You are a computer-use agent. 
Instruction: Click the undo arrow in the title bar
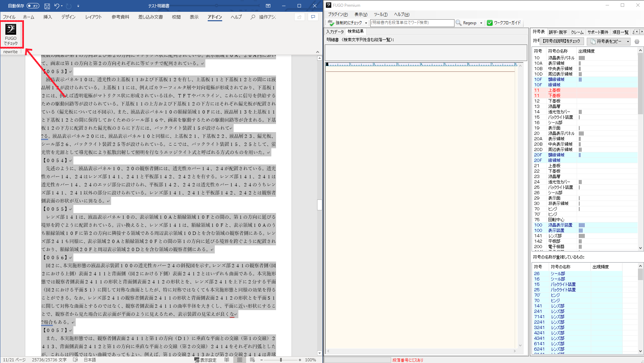pos(57,6)
